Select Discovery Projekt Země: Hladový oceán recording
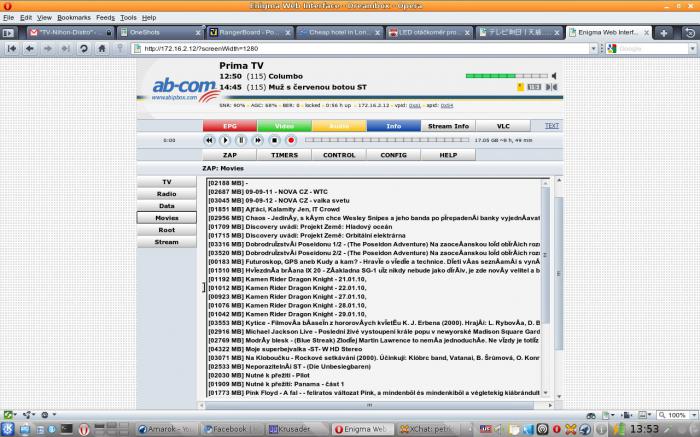700x437 pixels. pos(374,227)
